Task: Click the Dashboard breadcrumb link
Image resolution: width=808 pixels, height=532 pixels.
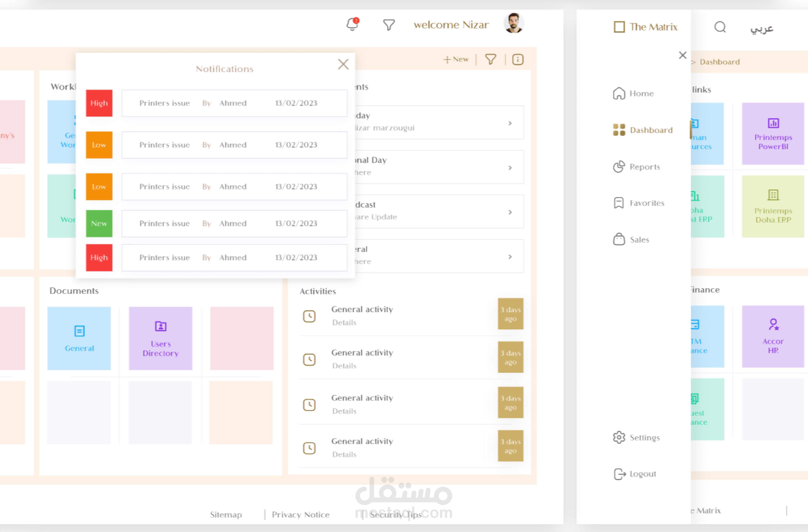Action: (720, 62)
